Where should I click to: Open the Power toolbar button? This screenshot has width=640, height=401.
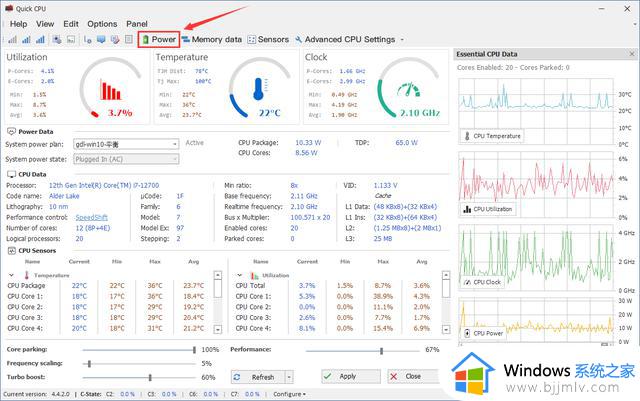pyautogui.click(x=159, y=40)
